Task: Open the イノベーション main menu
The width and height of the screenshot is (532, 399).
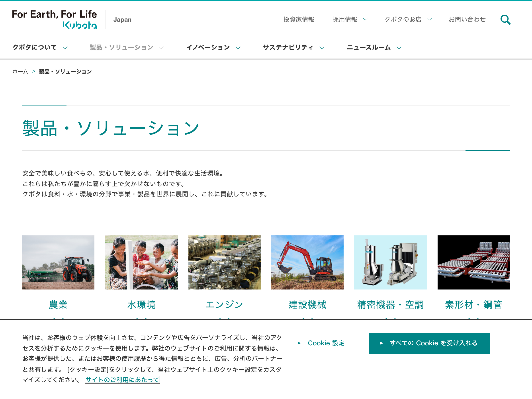Action: coord(208,48)
